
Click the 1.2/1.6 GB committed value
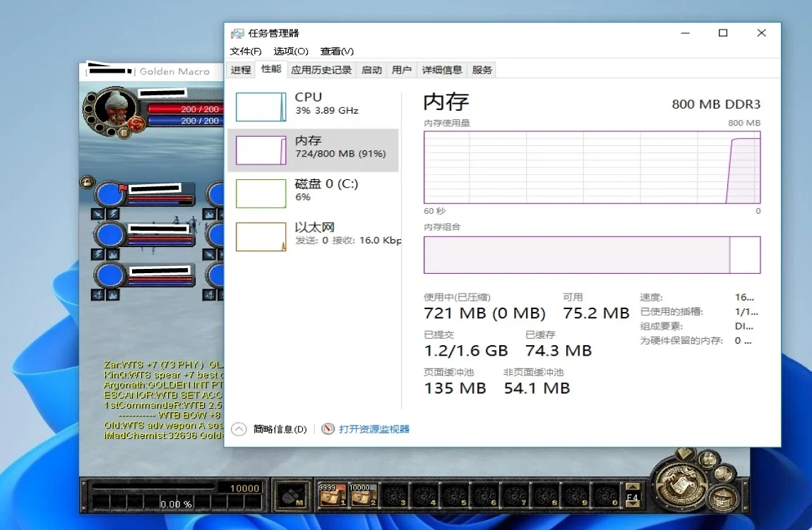click(x=466, y=351)
